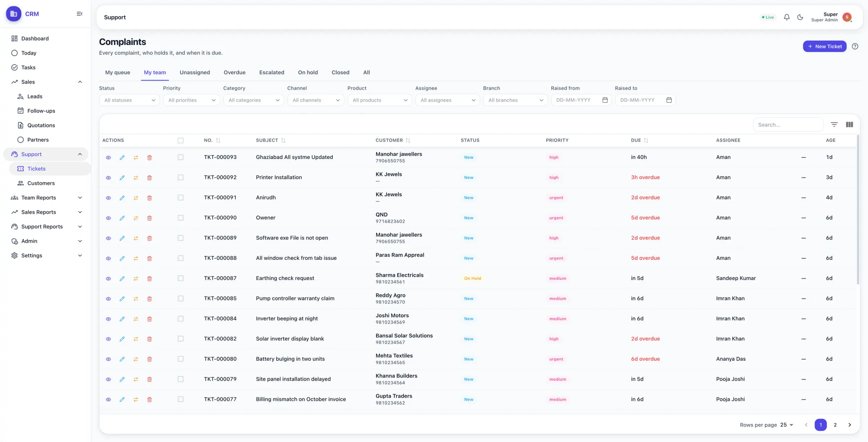Image resolution: width=868 pixels, height=442 pixels.
Task: Go to page 2
Action: point(835,425)
